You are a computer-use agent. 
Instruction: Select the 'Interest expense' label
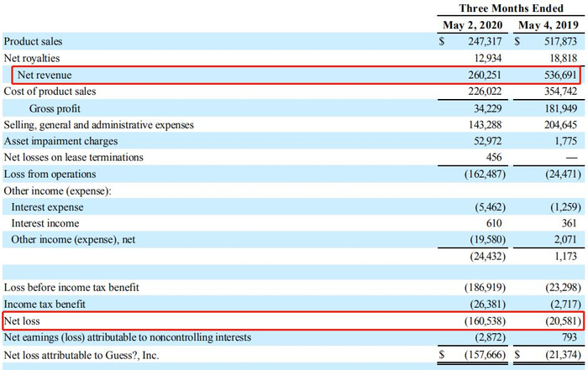point(47,207)
